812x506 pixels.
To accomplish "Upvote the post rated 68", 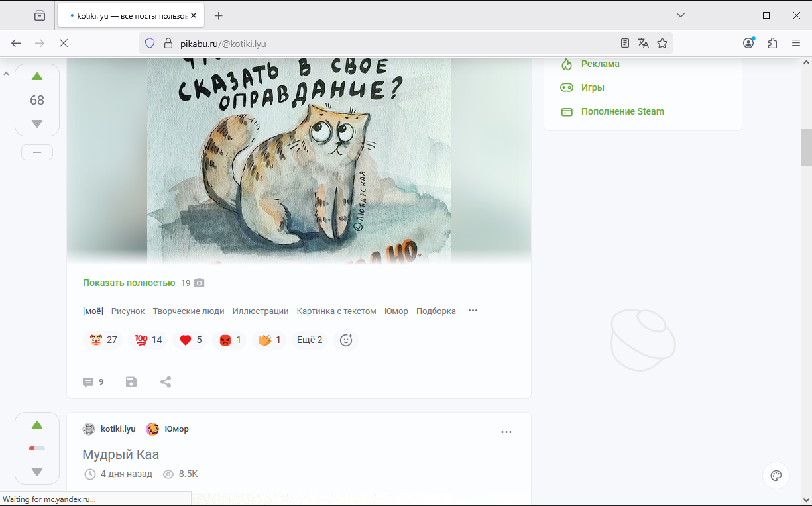I will pos(37,76).
